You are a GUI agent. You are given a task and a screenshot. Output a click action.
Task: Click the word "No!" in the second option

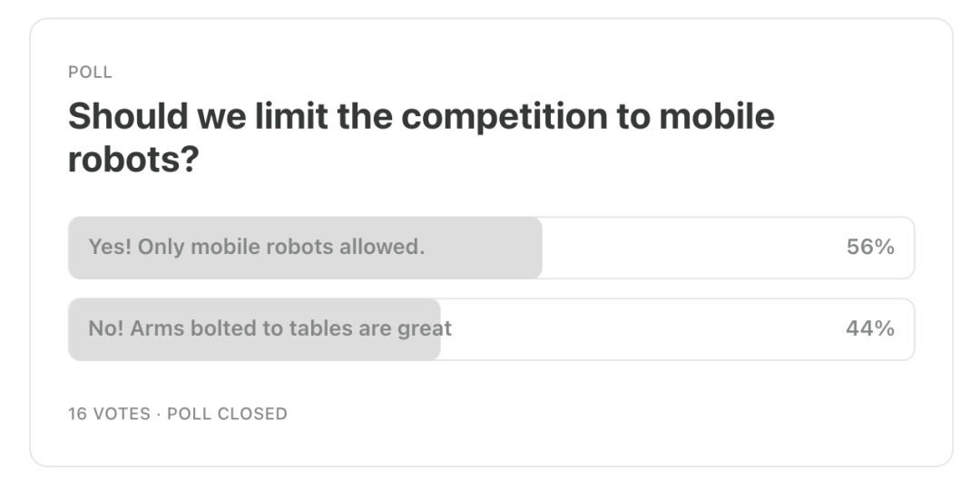click(106, 328)
